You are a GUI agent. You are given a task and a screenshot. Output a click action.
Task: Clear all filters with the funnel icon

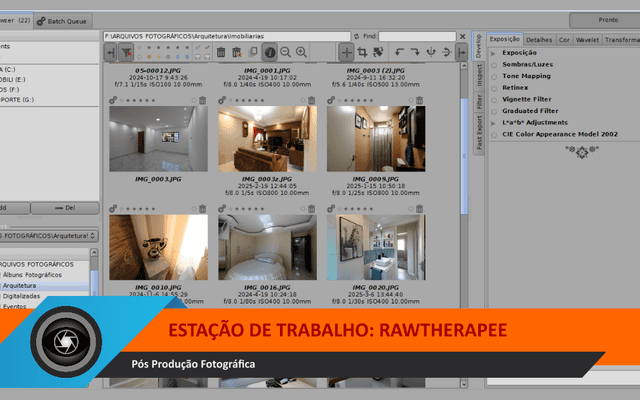[127, 52]
